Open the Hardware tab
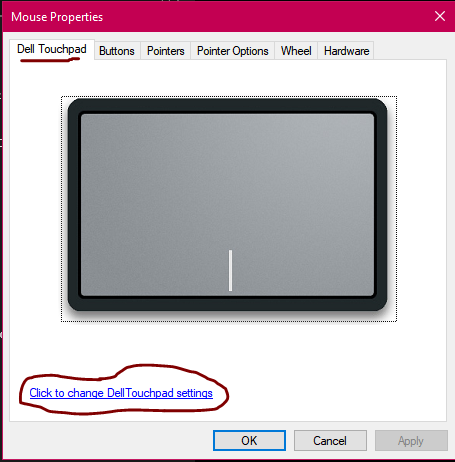The image size is (455, 462). (x=346, y=51)
